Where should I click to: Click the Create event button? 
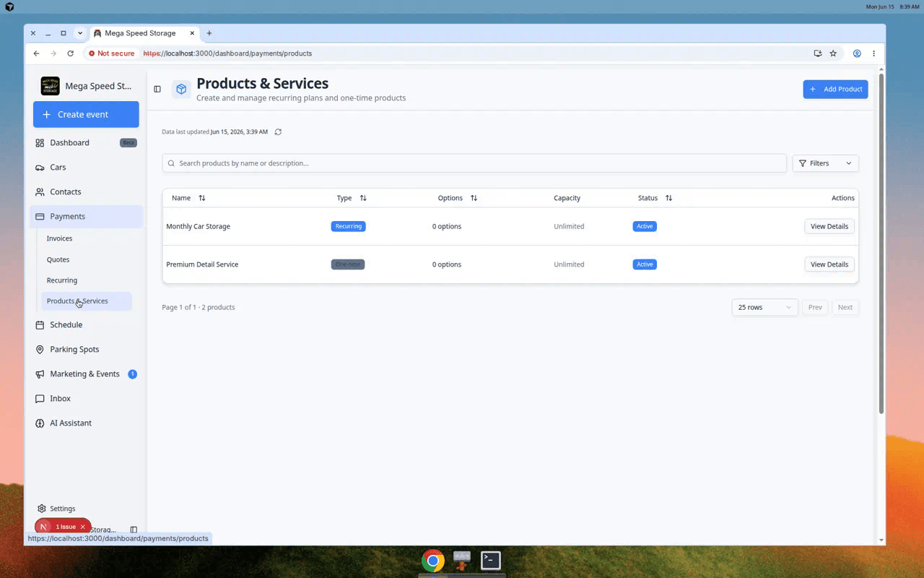(86, 114)
